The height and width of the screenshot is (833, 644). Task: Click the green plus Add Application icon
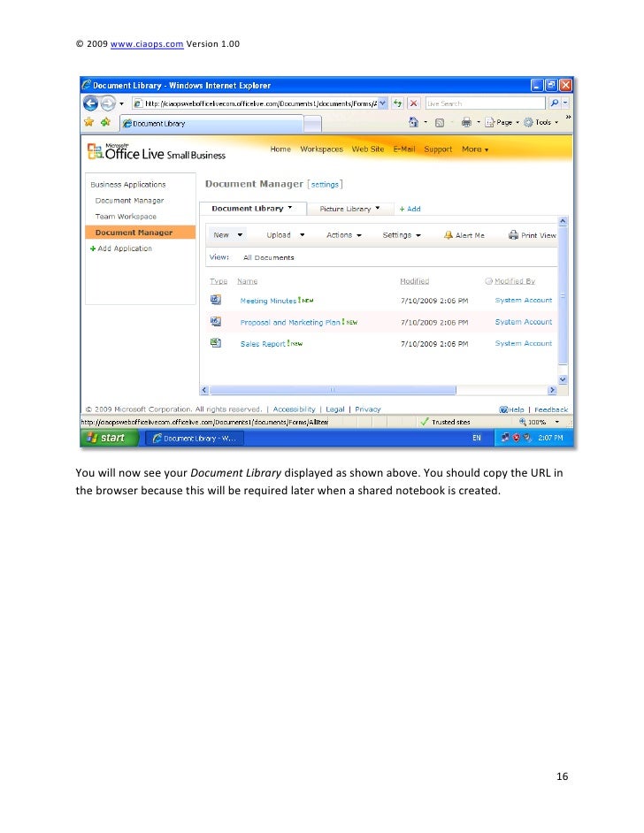point(93,248)
